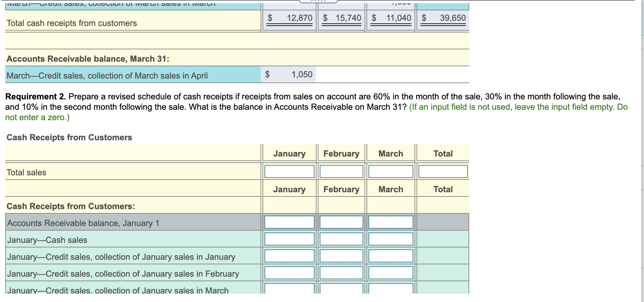Viewport: 644px width, 302px height.
Task: Click 'Total cash receipts from customers' label
Action: coord(72,23)
